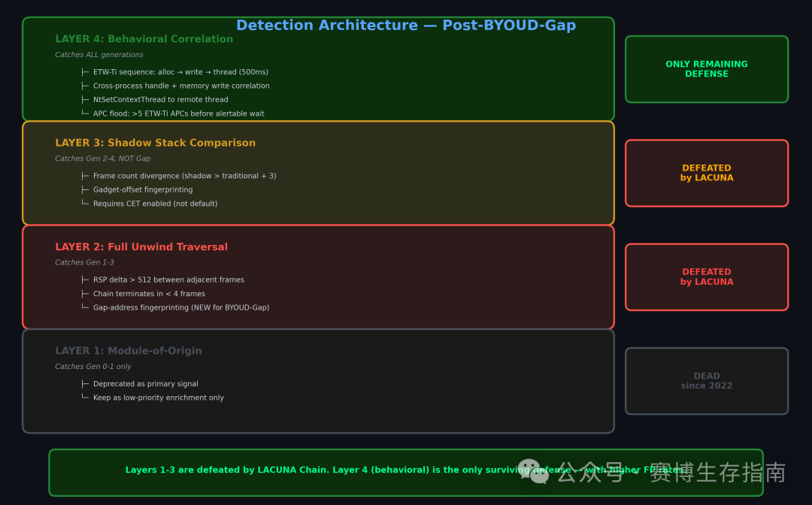Click 'Gap-address fingerprinting (NEW for BYOUD-Gap)' item
The image size is (812, 505).
coord(181,308)
